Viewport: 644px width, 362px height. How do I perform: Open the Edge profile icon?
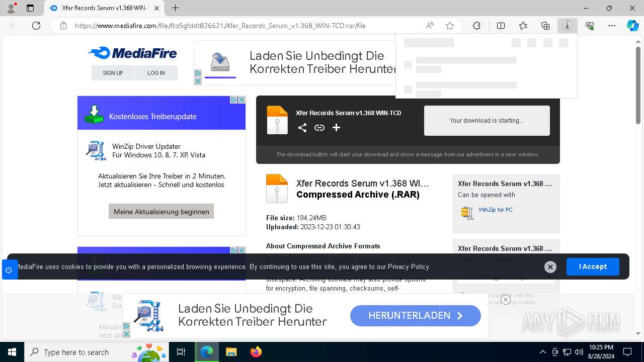pos(11,8)
